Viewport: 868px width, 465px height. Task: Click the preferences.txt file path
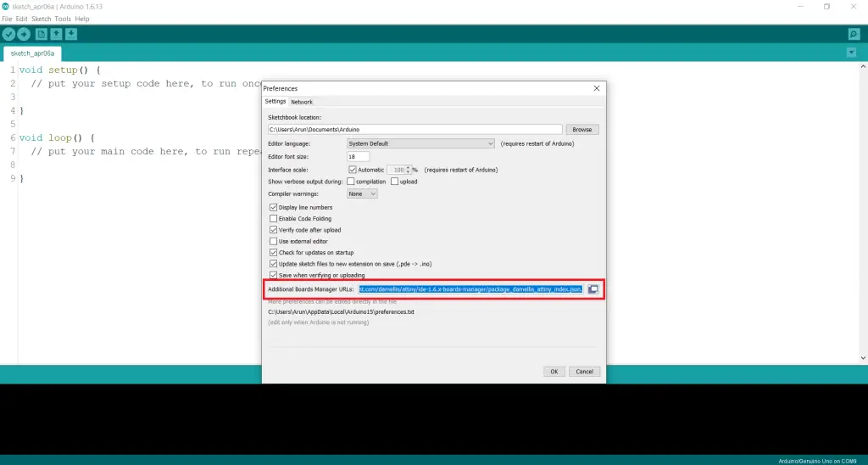point(341,312)
